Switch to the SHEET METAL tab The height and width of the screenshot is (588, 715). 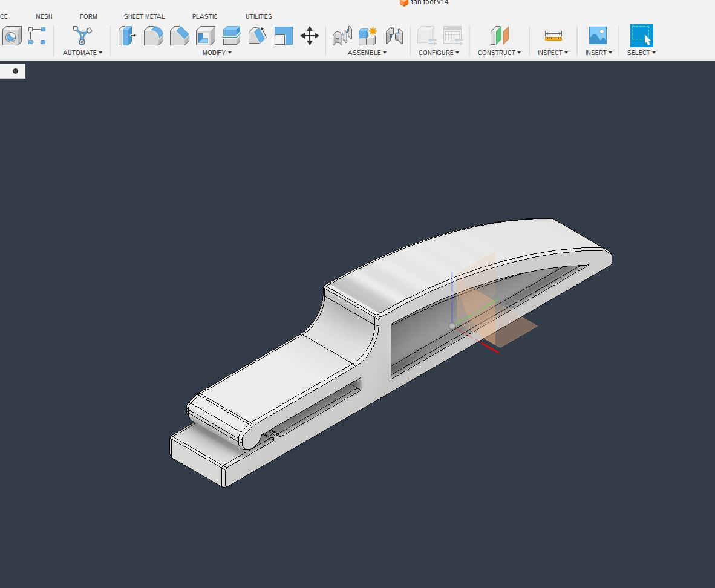144,16
